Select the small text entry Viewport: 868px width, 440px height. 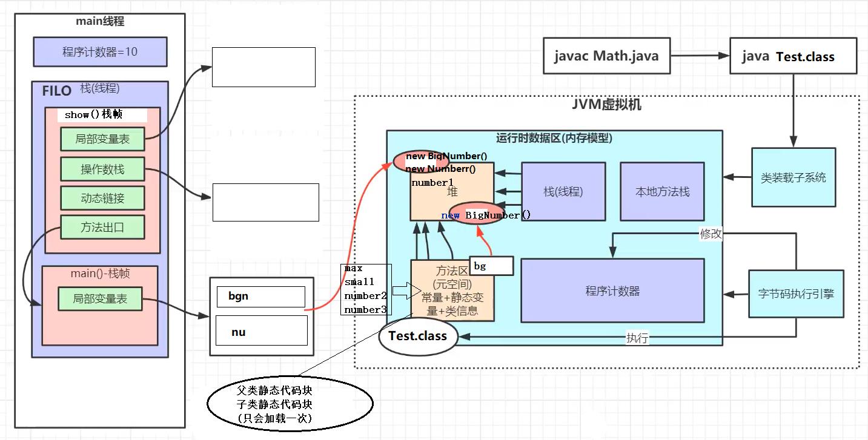(x=360, y=281)
